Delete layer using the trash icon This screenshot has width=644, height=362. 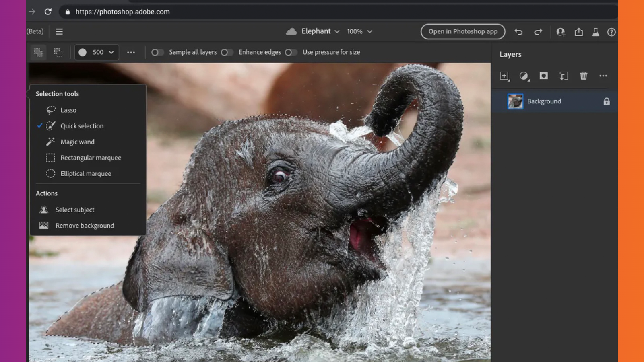pos(584,76)
